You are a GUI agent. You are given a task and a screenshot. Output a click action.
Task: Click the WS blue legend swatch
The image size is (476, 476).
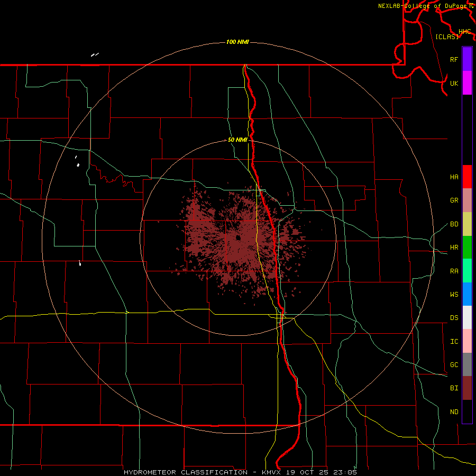coord(467,294)
